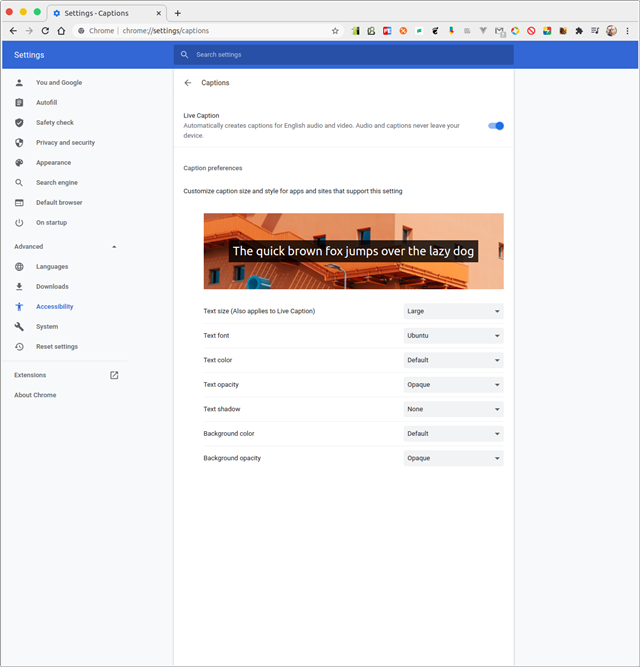Open Search engine settings
The image size is (640, 667).
pyautogui.click(x=57, y=182)
